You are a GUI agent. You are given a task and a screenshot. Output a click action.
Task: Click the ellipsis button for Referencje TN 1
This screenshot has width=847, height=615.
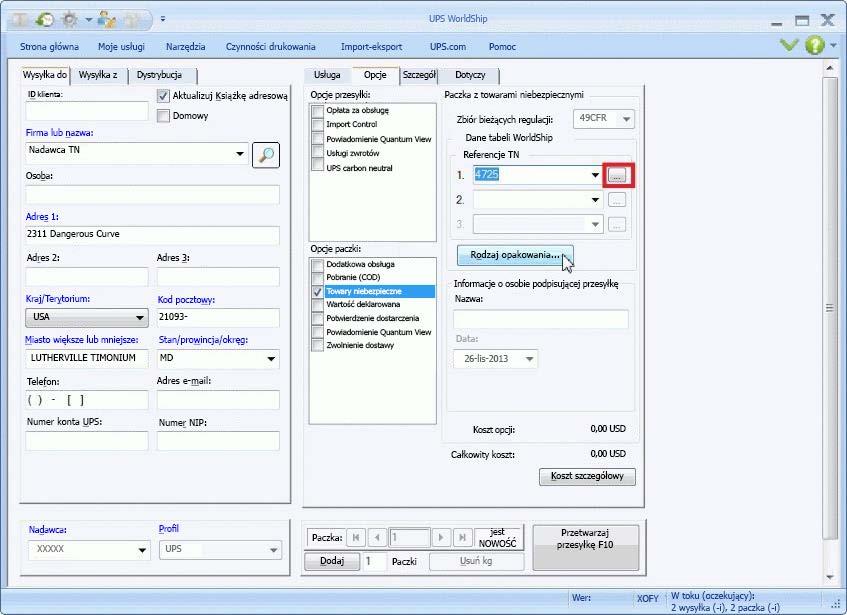(617, 175)
